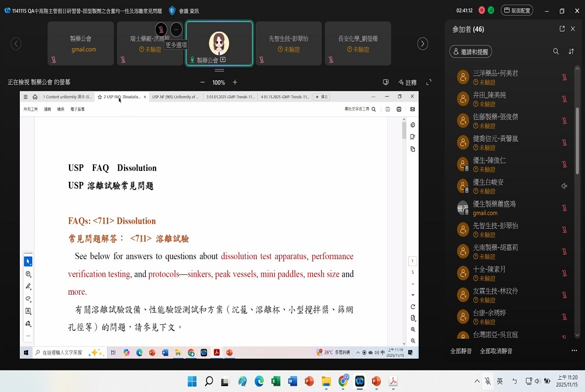Zoom out the shared screen with minus
Screen dimensions: 585x392
click(x=202, y=82)
